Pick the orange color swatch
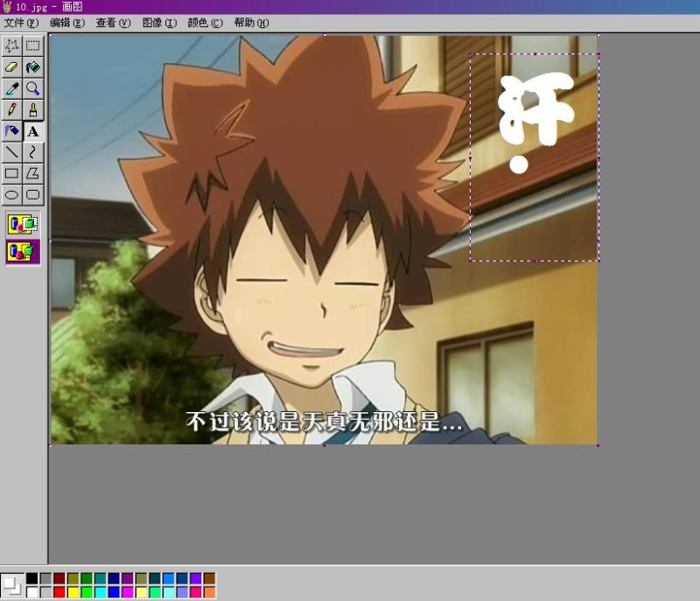700x601 pixels. point(209,592)
